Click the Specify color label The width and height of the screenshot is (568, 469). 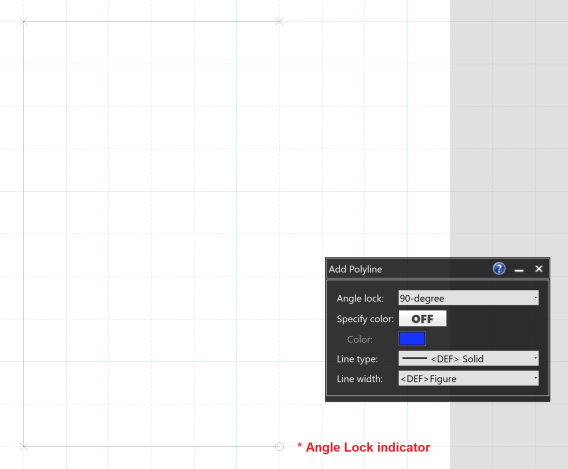[365, 319]
